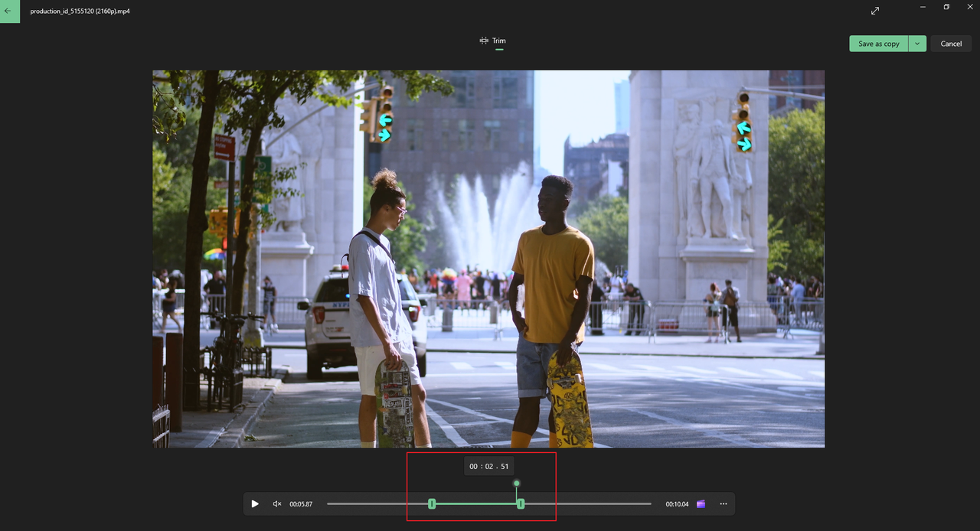Cancel the trim edit
The image size is (980, 531).
click(951, 44)
